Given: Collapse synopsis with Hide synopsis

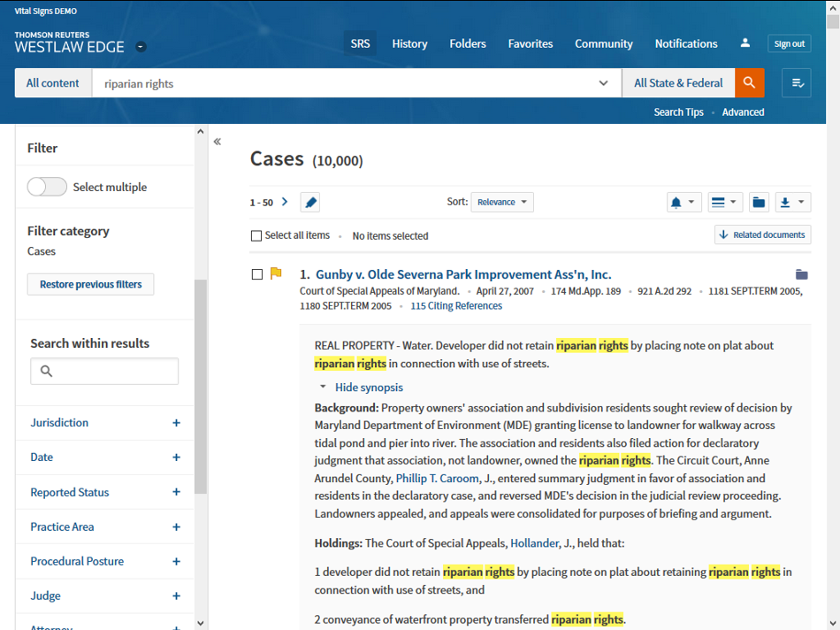Looking at the screenshot, I should 368,388.
